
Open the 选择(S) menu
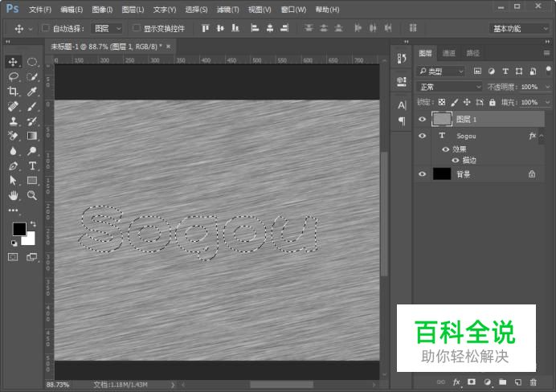pos(196,10)
